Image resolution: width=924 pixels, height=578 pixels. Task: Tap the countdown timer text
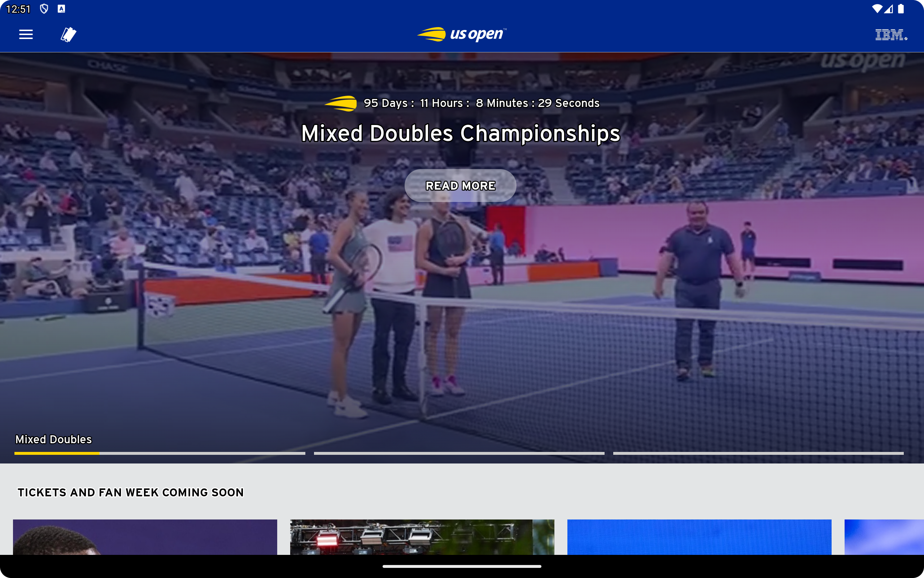click(481, 103)
